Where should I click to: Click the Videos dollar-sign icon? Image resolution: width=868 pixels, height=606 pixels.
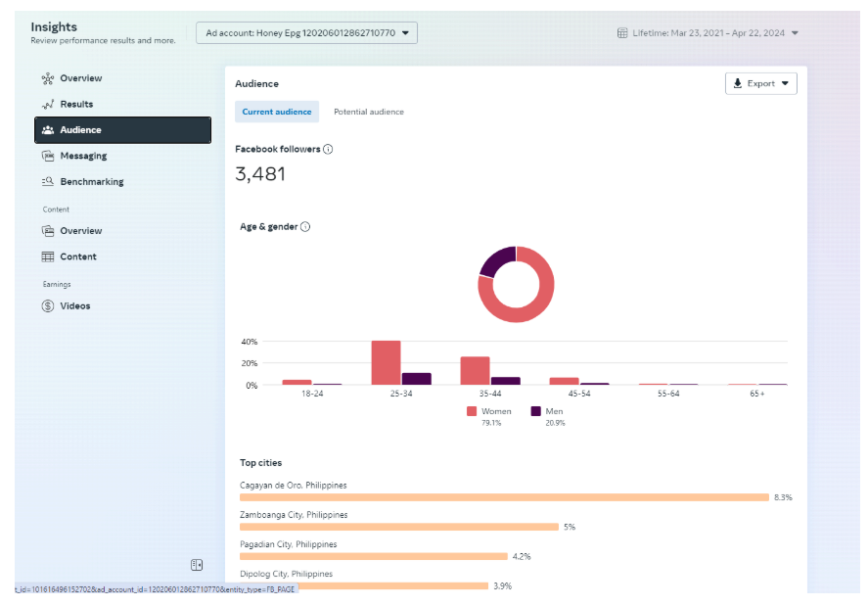[48, 306]
